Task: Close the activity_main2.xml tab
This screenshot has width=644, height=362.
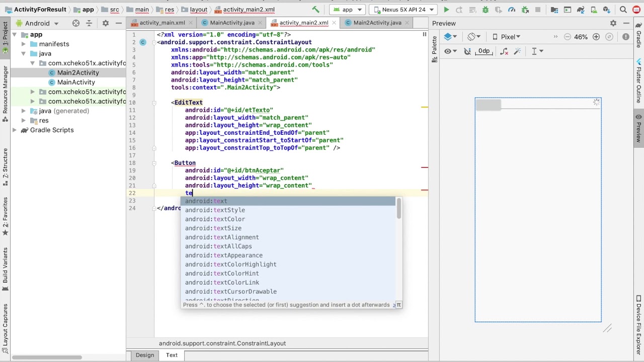Action: pyautogui.click(x=335, y=23)
